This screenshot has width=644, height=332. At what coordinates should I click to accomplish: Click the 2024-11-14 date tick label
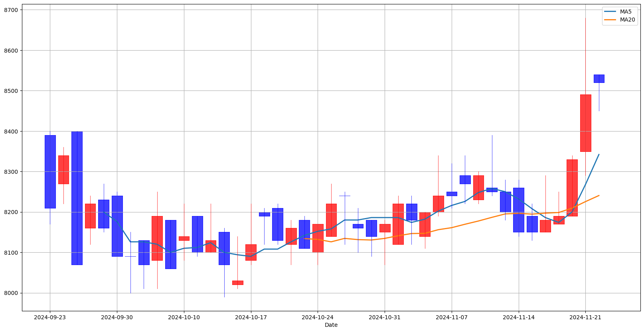coord(519,317)
